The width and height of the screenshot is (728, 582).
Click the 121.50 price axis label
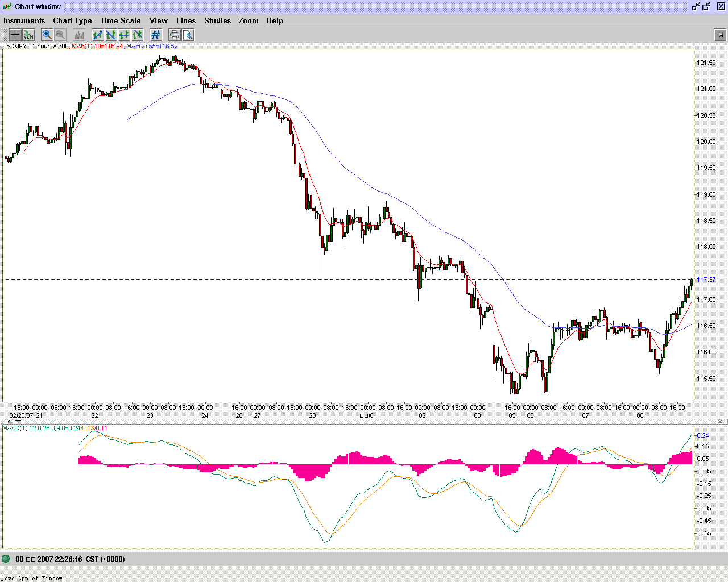(706, 63)
